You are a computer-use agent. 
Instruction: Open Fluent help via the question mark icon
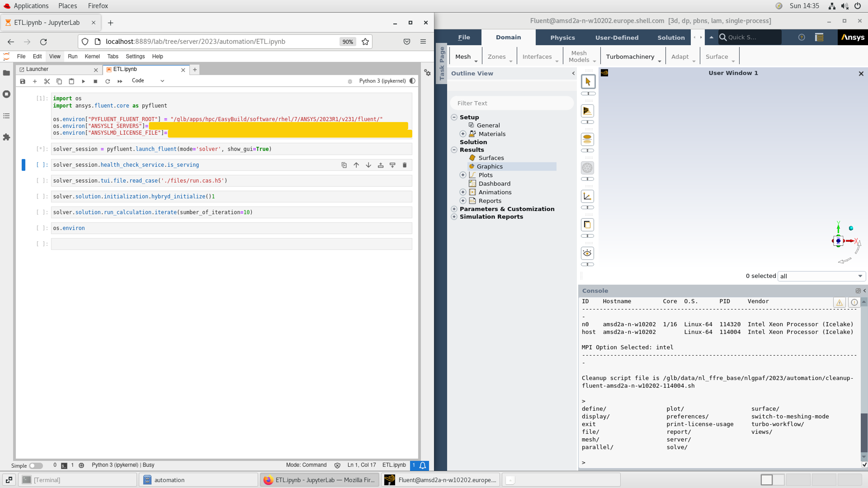click(x=802, y=37)
